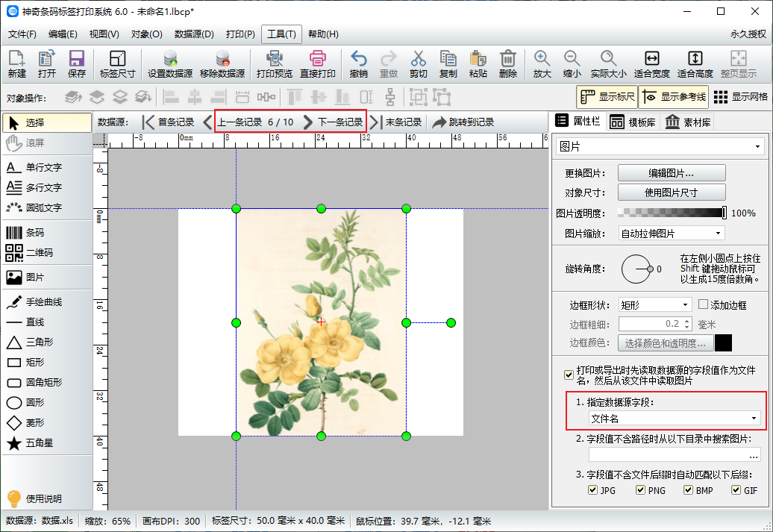Screen dimensions: 773x532
Task: Select the 多行文字 text tool
Action: click(47, 187)
